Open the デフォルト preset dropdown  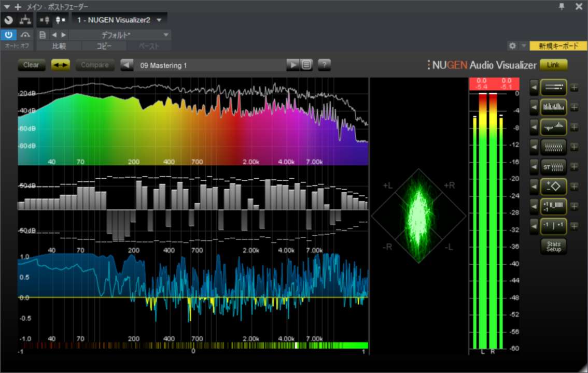coord(120,35)
